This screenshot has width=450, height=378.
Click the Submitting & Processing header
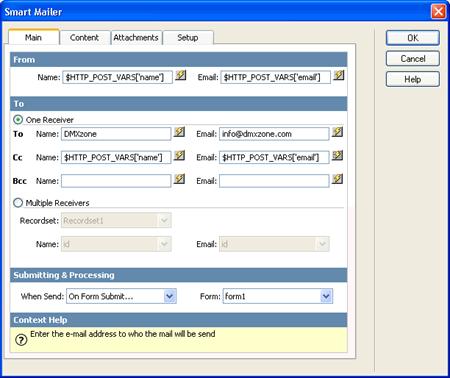pos(179,275)
